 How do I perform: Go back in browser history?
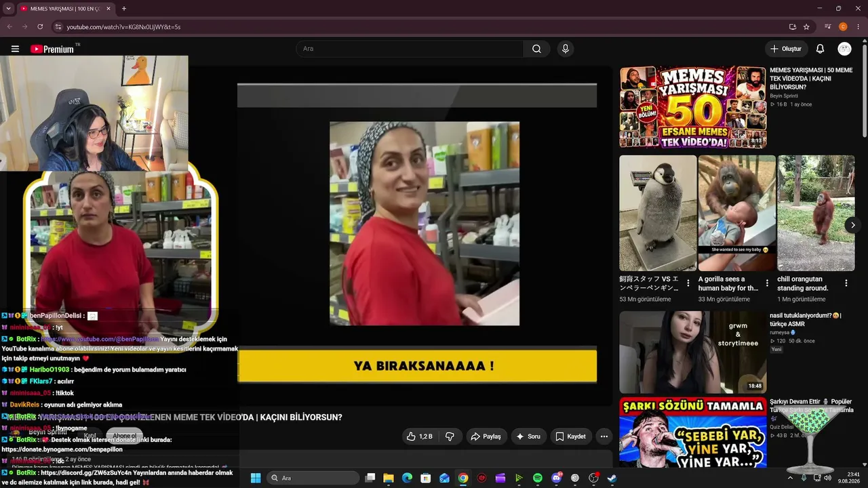pos(9,27)
